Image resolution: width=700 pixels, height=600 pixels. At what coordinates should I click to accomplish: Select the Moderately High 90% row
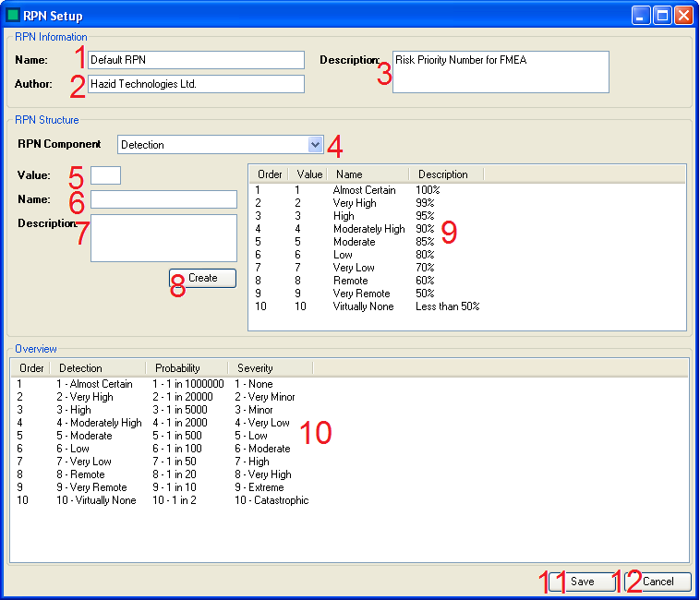[368, 229]
